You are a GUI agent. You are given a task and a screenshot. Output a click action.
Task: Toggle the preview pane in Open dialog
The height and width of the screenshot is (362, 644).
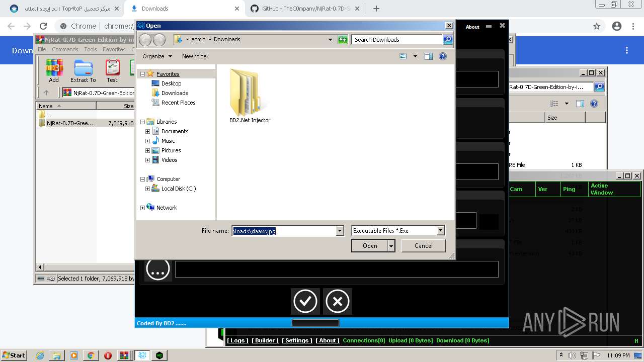click(x=429, y=56)
